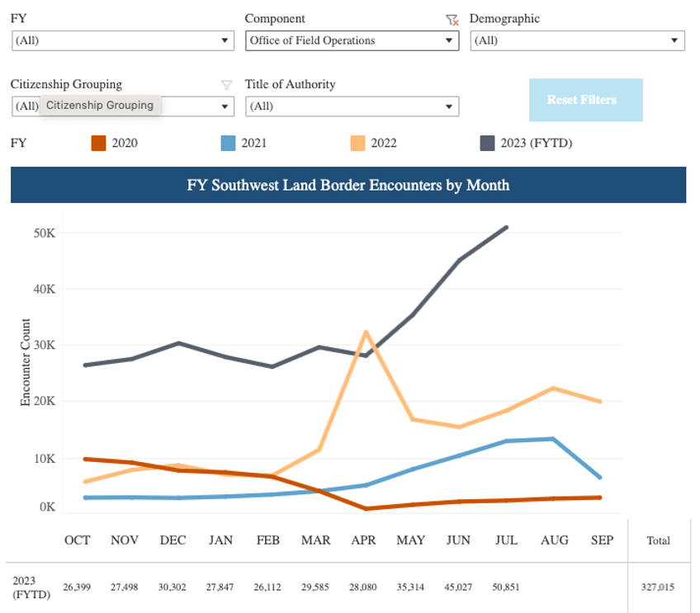Select the 2021 blue legend swatch

pos(228,143)
